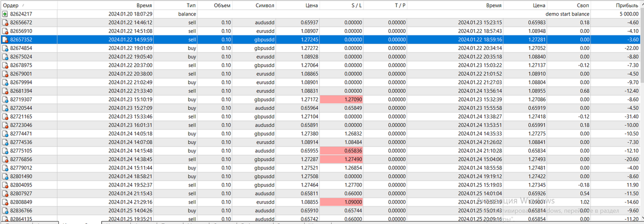Screen dimensions: 644x224
Task: Sort by the Объем column header
Action: tap(215, 5)
